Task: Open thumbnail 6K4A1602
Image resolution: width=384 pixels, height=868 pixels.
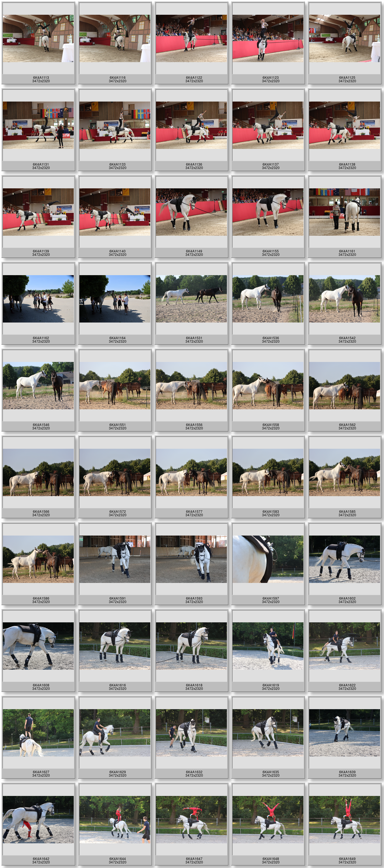Action: (345, 559)
